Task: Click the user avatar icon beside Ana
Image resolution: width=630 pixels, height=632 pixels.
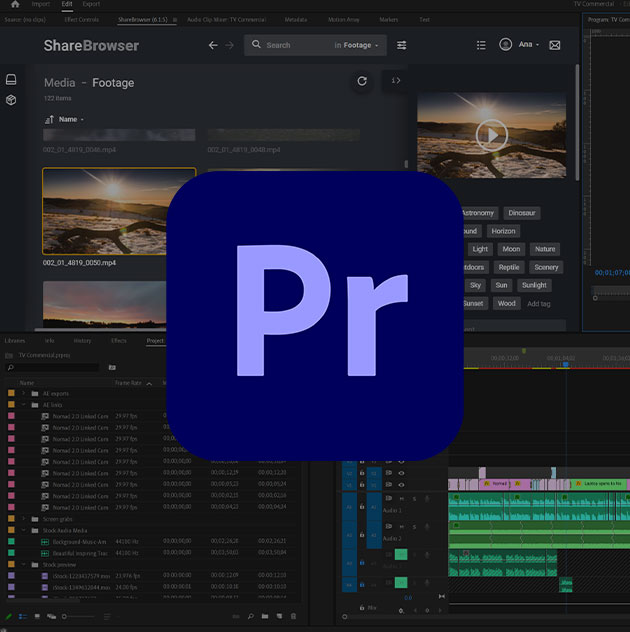Action: click(505, 44)
